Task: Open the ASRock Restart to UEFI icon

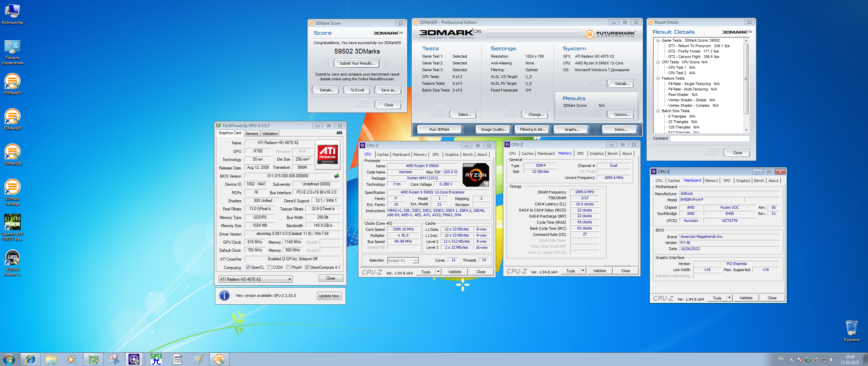Action: tap(12, 263)
